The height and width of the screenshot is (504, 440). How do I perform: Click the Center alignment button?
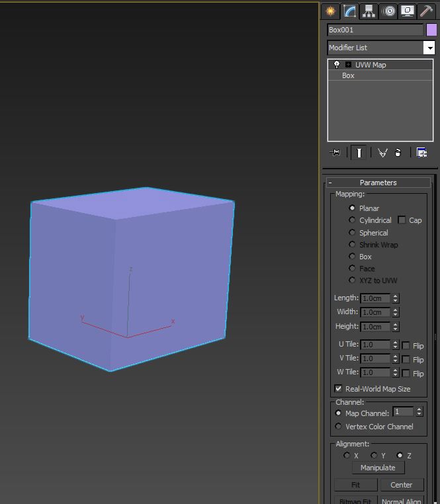click(401, 485)
